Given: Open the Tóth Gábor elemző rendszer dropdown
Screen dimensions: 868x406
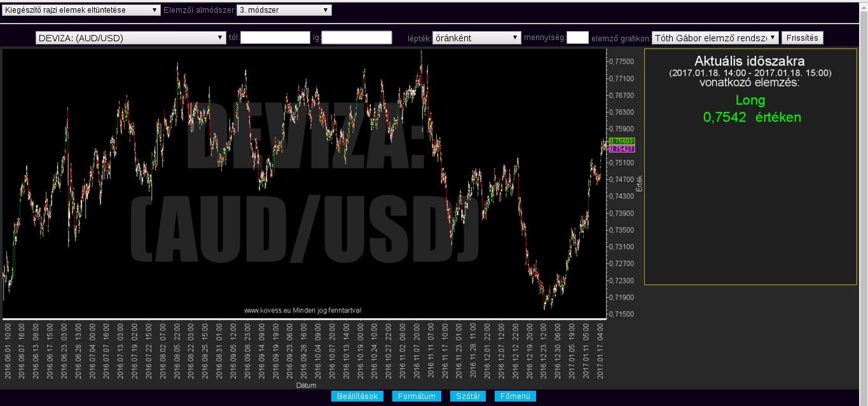Looking at the screenshot, I should tap(715, 38).
